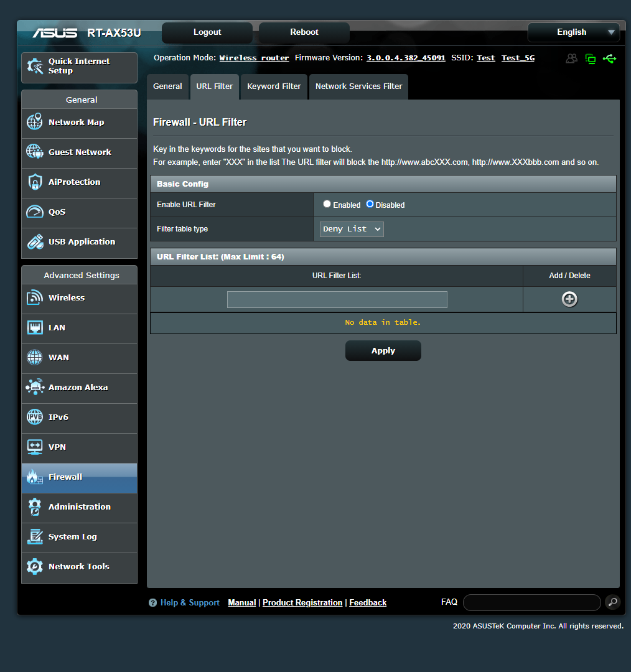The image size is (631, 672).
Task: Click the 'Add / Delete' column header
Action: (569, 276)
